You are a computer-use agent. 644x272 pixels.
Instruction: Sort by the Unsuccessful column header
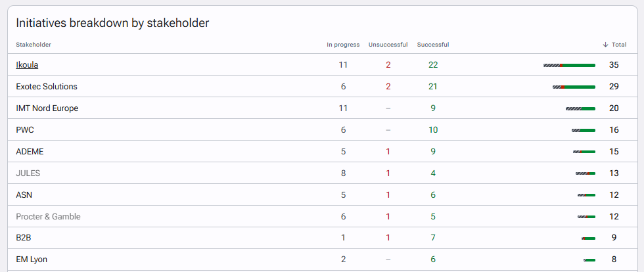click(x=388, y=45)
